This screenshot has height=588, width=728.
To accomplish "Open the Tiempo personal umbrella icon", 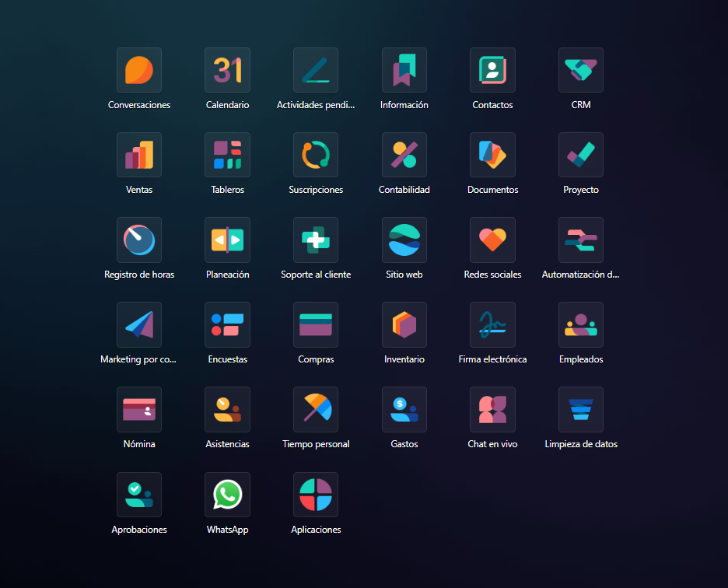I will [x=316, y=409].
